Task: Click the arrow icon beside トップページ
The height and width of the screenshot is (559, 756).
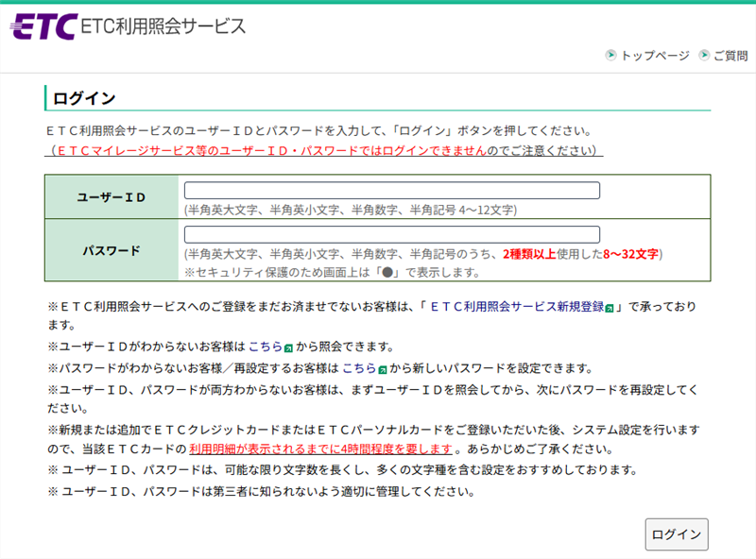Action: 610,56
